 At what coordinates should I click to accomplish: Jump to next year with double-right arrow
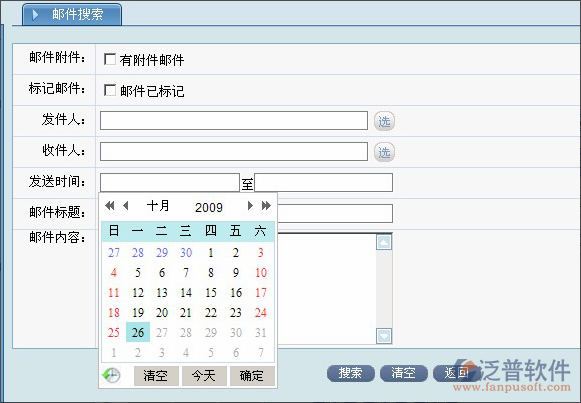[x=266, y=206]
